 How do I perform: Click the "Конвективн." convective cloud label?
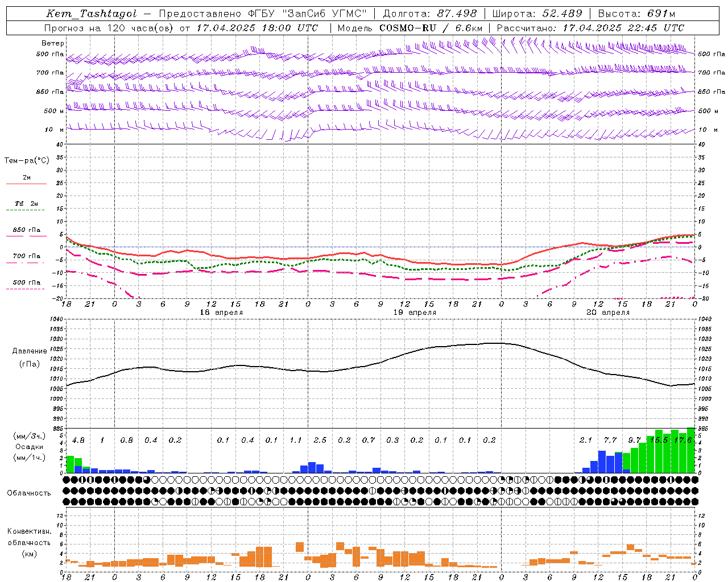[x=29, y=531]
